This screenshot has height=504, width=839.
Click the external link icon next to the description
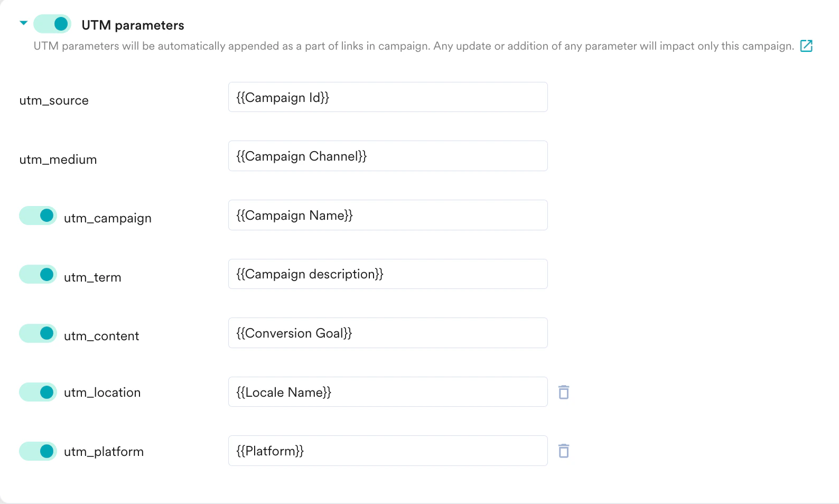click(807, 46)
